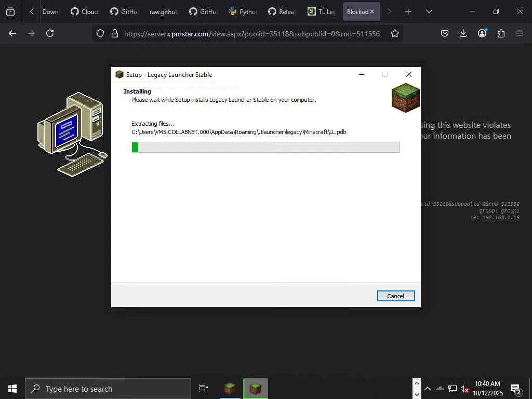Screen dimensions: 532x399
Task: Switch to the GitHu tab before raw.github
Action: (x=124, y=12)
